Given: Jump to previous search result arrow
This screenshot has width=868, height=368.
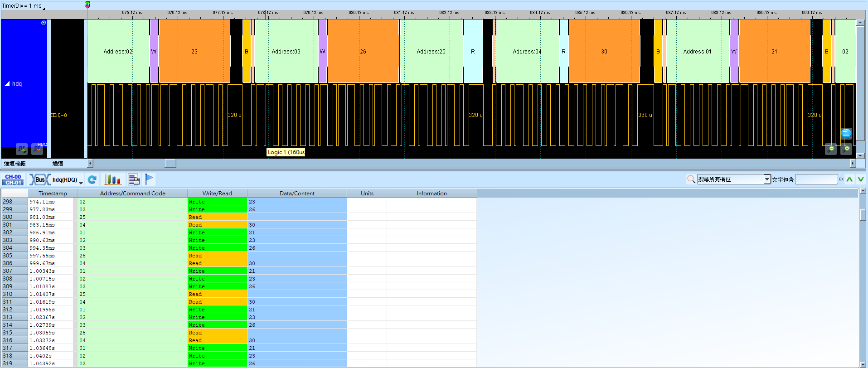Looking at the screenshot, I should [x=850, y=179].
